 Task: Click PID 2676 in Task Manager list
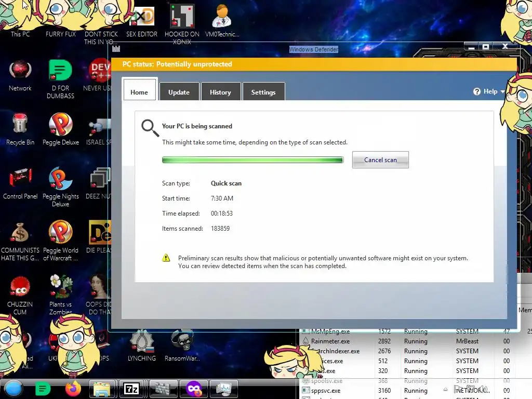click(x=384, y=351)
